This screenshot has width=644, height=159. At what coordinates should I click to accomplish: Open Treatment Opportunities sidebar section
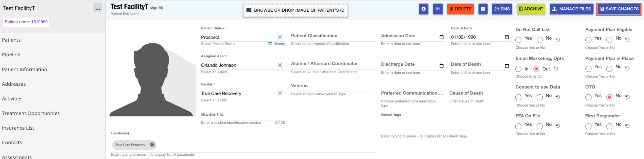pyautogui.click(x=31, y=113)
